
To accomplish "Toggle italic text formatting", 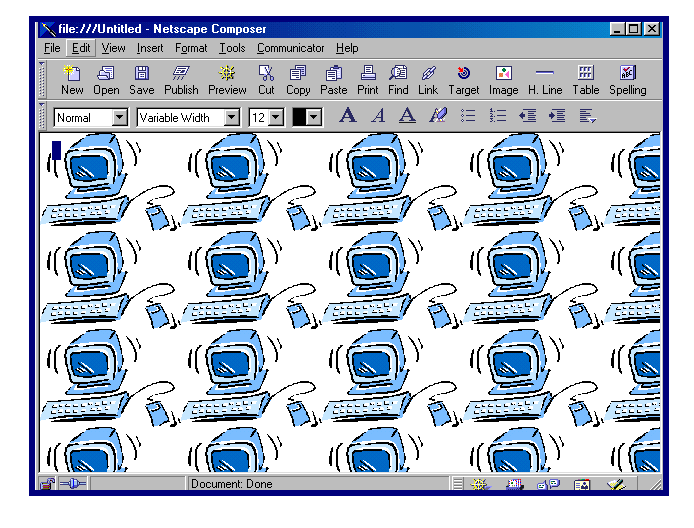I will click(x=378, y=116).
